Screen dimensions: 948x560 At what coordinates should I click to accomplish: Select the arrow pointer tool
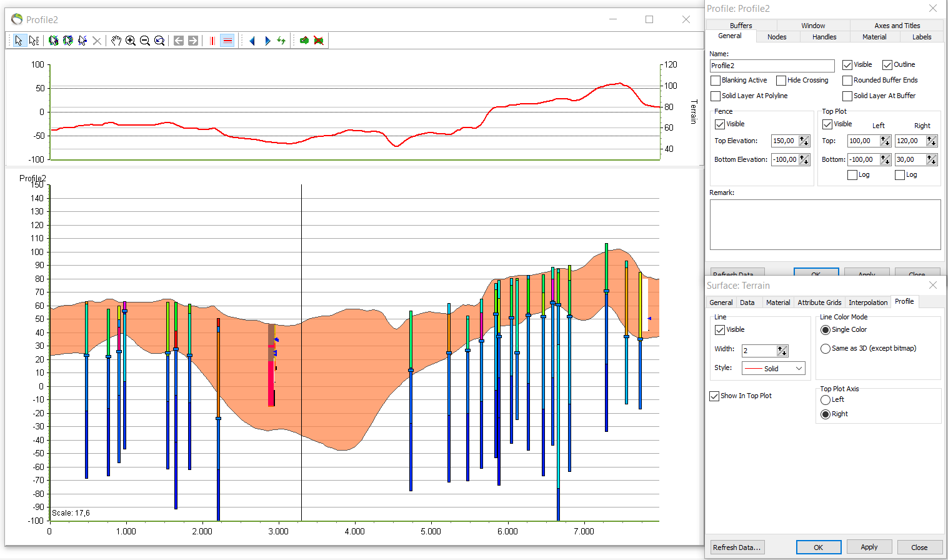tap(19, 41)
